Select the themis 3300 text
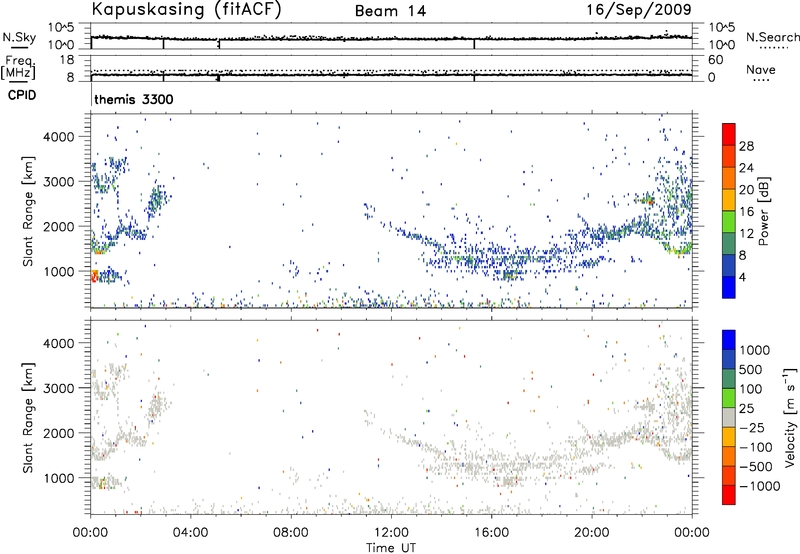The height and width of the screenshot is (554, 800). tap(134, 99)
